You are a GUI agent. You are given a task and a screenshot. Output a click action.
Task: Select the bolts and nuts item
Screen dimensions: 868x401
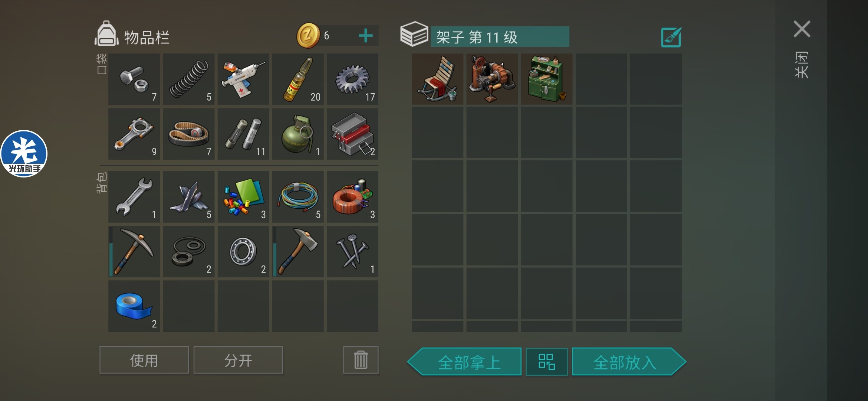[134, 79]
